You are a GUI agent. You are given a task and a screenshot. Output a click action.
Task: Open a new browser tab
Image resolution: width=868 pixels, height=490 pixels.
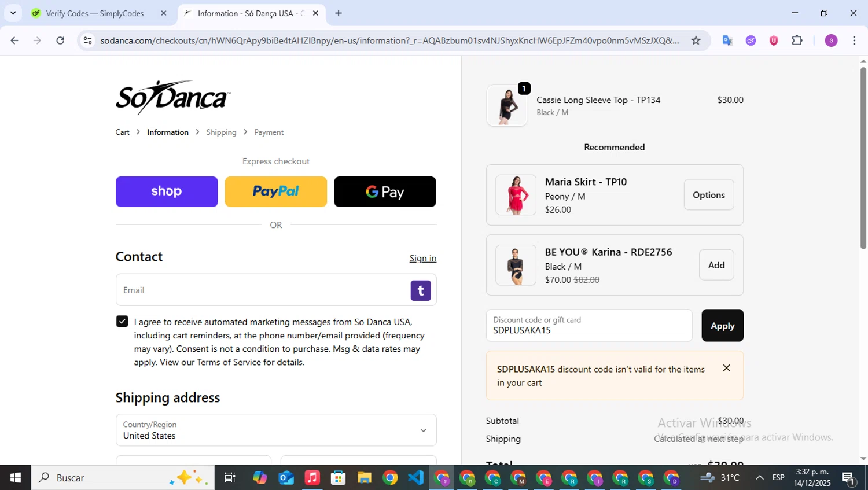[339, 13]
